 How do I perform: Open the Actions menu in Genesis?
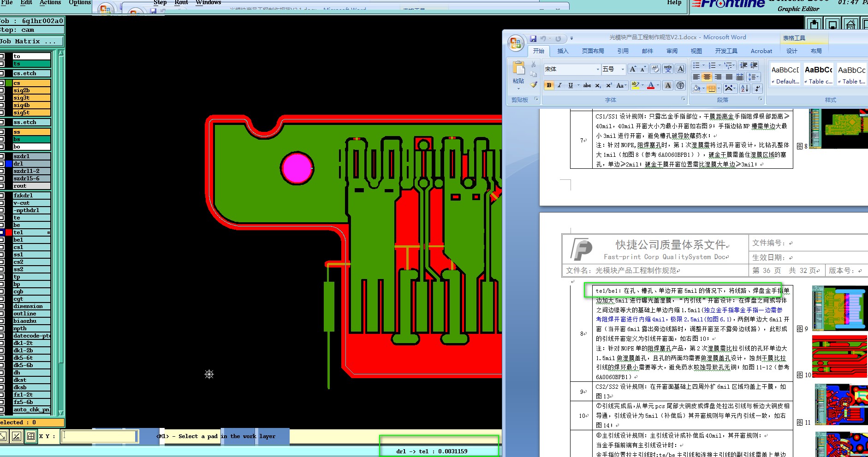point(50,3)
